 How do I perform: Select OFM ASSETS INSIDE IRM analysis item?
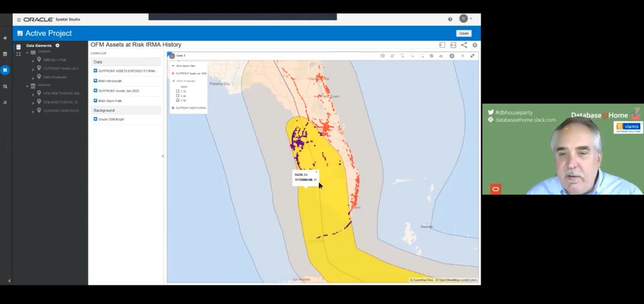62,94
